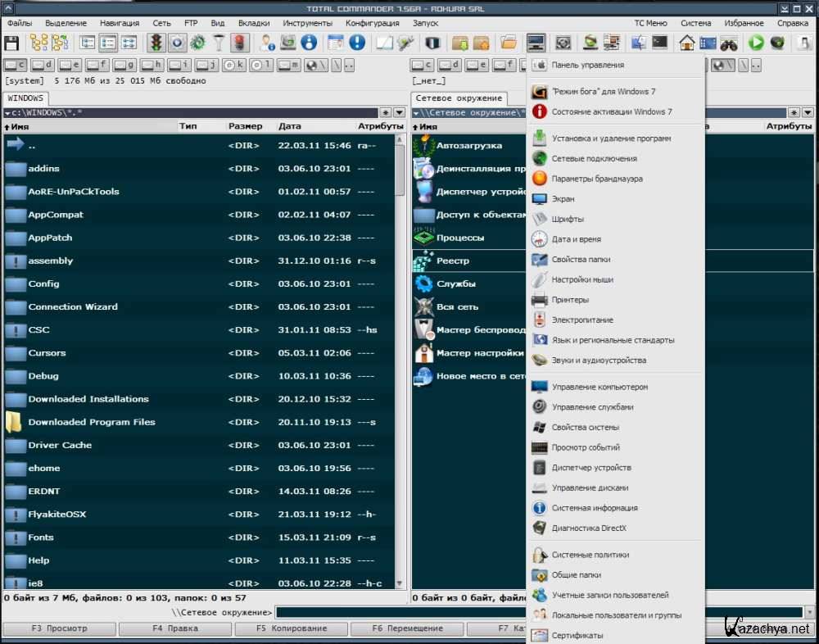Expand the left path c:\WINDOWS drop-down

coord(7,112)
